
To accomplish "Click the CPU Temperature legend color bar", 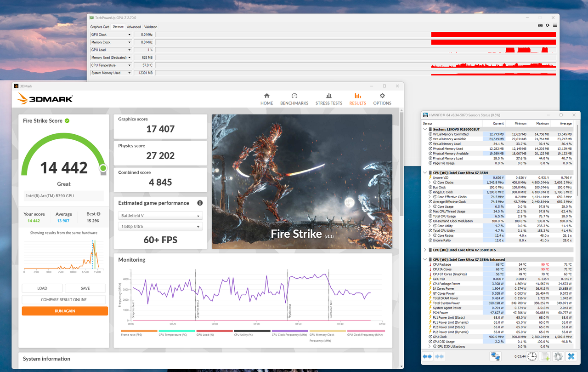I will 177,331.
